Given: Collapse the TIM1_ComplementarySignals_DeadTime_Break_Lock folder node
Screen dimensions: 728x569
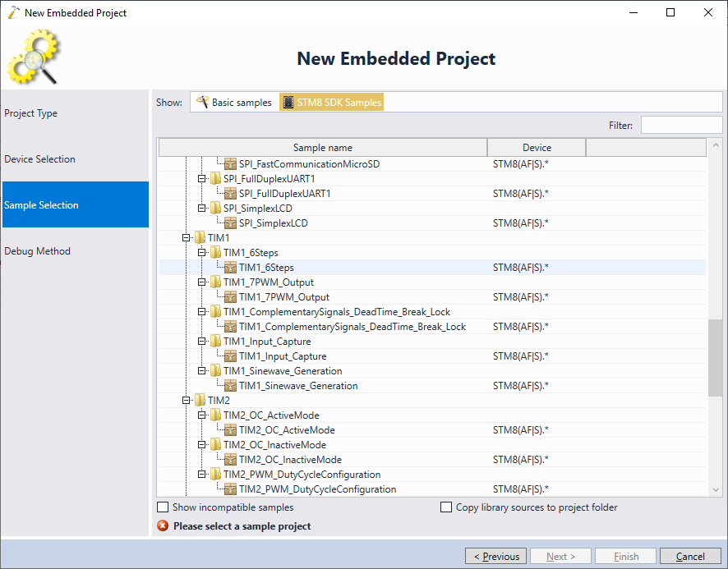Looking at the screenshot, I should (201, 312).
